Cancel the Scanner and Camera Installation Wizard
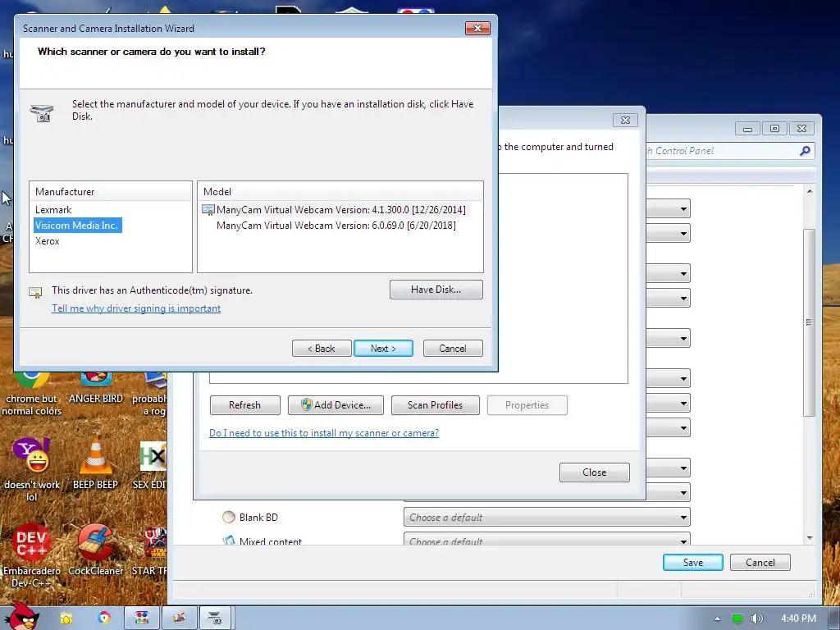This screenshot has height=630, width=840. point(453,348)
